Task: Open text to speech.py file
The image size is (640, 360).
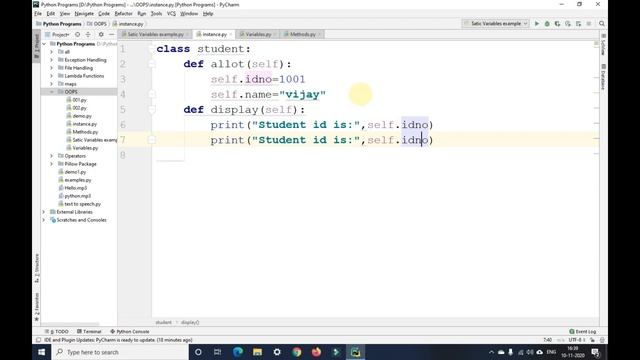Action: (82, 204)
